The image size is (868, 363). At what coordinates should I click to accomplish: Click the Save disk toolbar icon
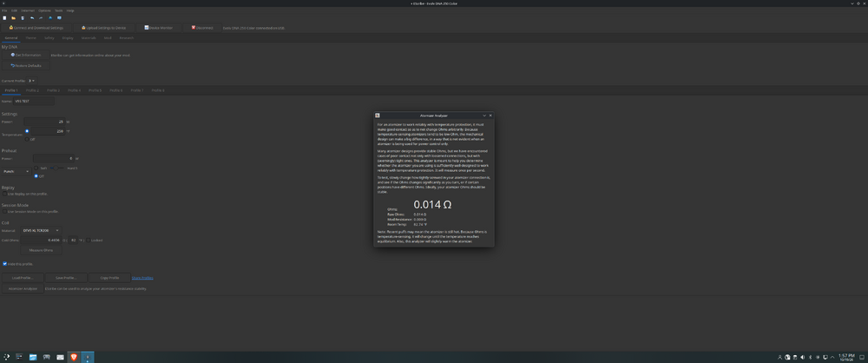point(23,17)
